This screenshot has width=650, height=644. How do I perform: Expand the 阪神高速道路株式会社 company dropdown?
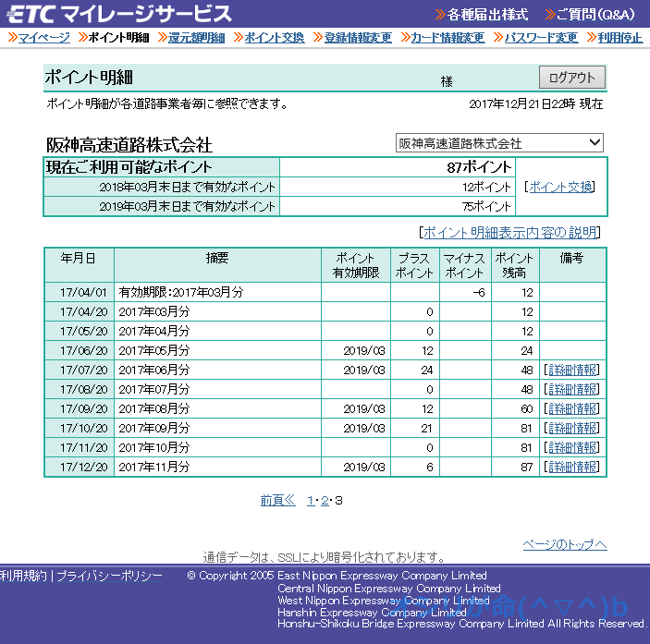tap(499, 143)
